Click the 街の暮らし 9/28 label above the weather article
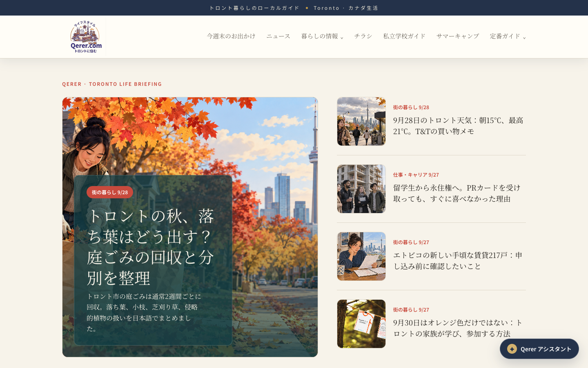 [x=411, y=107]
